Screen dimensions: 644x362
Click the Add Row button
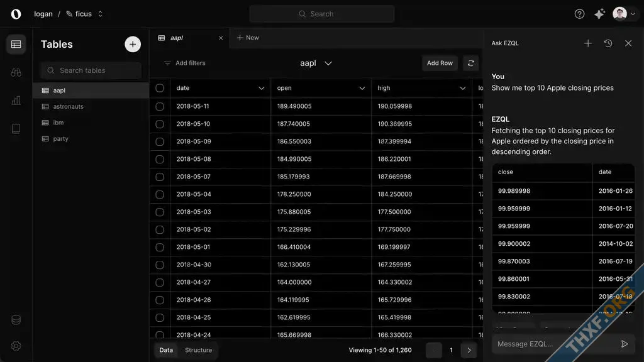pyautogui.click(x=440, y=63)
